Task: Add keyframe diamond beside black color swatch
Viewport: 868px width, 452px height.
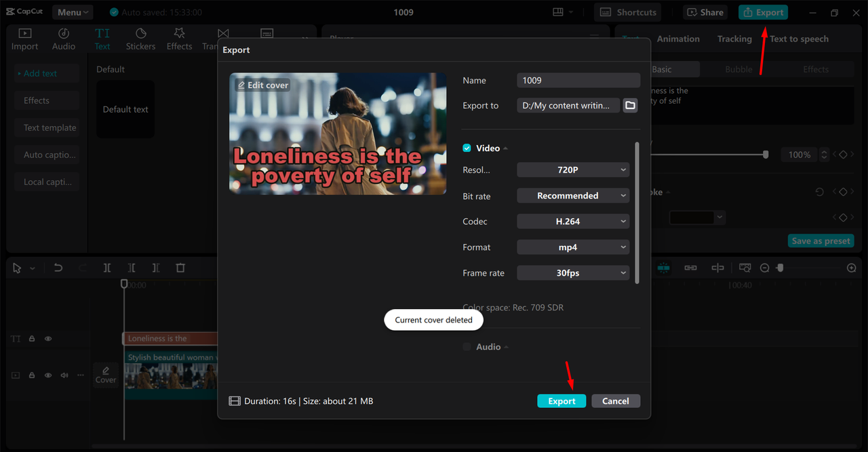Action: 843,218
